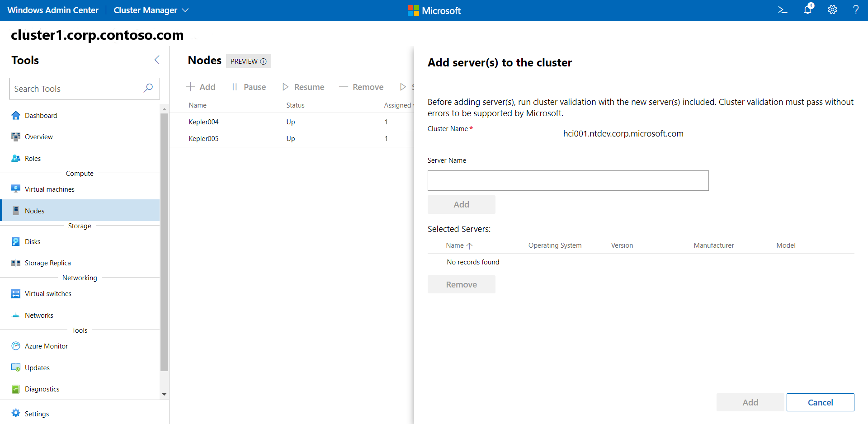The image size is (868, 424).
Task: Open Storage Replica from sidebar
Action: click(x=47, y=263)
